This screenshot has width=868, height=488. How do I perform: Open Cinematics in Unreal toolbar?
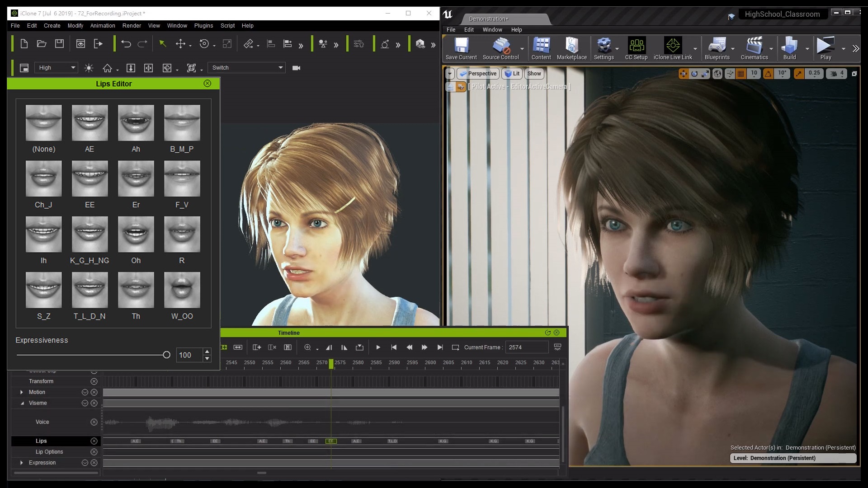coord(754,48)
